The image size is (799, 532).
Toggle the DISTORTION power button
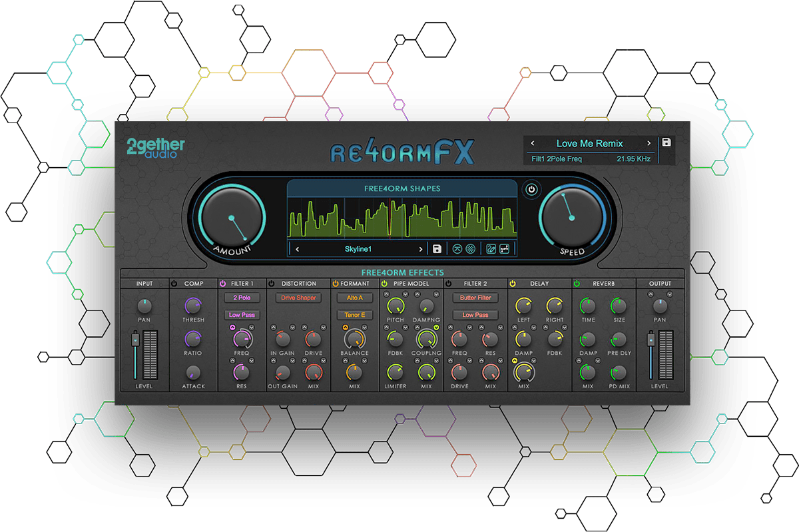point(272,284)
